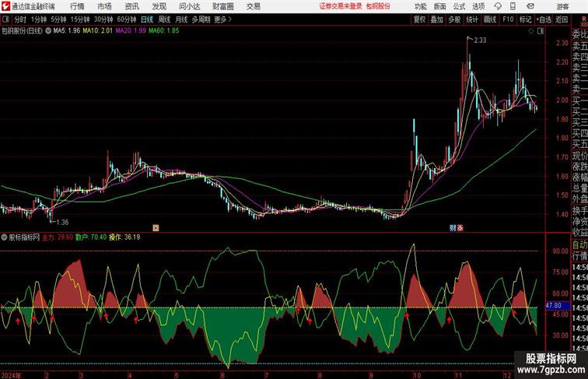Click the 财 marker on the chart timeline

[453, 227]
